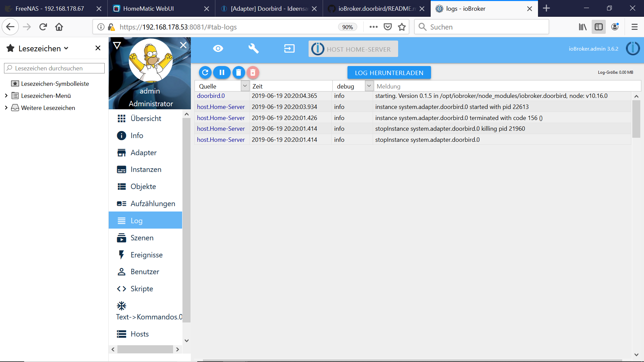The height and width of the screenshot is (362, 644).
Task: Select the Log menu entry
Action: coord(146,221)
